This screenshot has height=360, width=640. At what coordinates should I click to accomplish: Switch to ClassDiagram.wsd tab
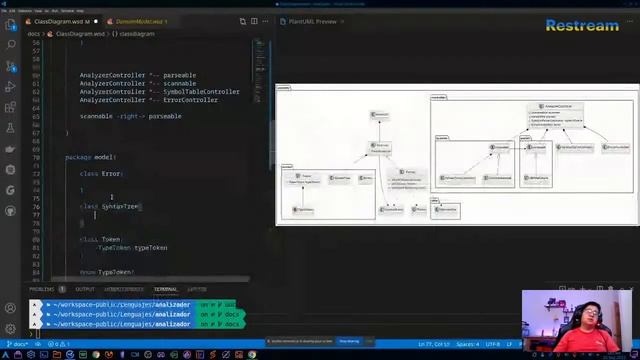(61, 21)
